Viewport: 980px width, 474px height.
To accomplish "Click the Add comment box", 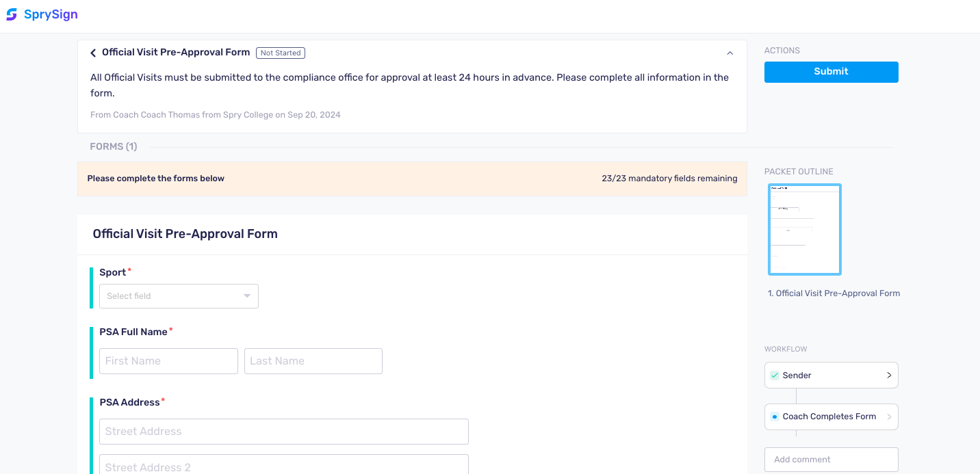I will pos(831,460).
